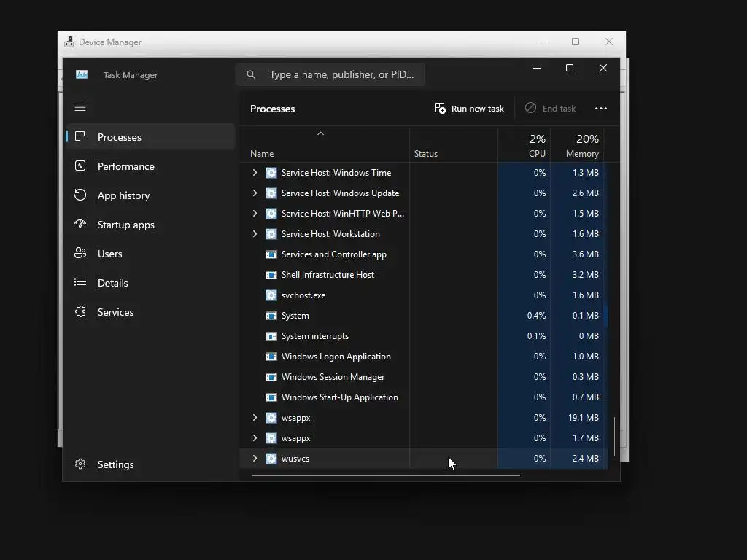The width and height of the screenshot is (747, 560).
Task: Click the Windows Logon Application icon
Action: coord(271,357)
